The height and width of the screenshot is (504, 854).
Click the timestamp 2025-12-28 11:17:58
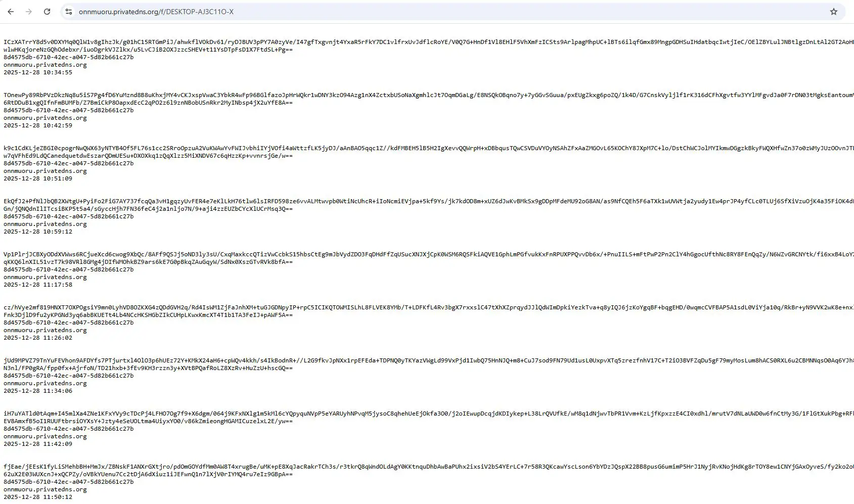38,285
